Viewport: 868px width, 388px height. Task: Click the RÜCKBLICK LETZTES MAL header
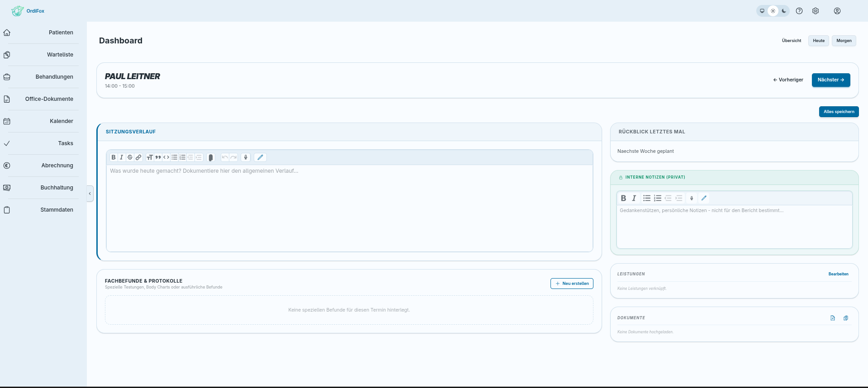click(652, 132)
